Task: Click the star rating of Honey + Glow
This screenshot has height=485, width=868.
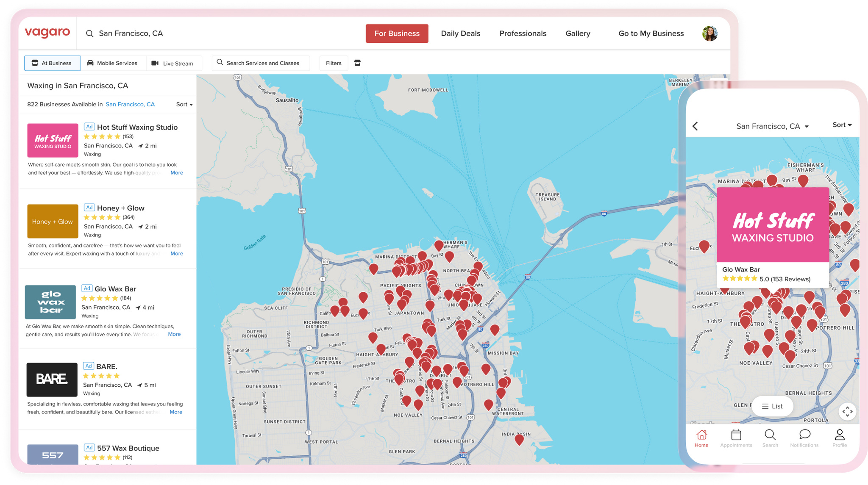Action: [102, 217]
